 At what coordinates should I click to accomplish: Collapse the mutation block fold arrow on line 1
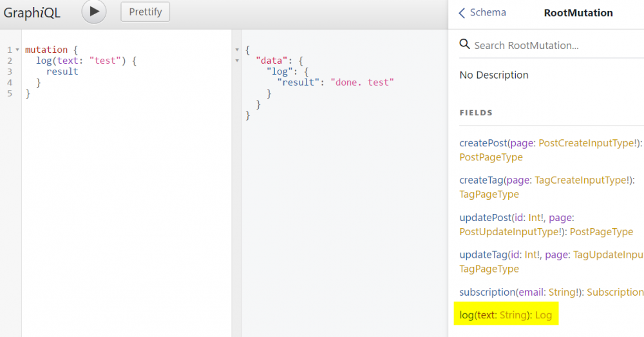click(17, 50)
